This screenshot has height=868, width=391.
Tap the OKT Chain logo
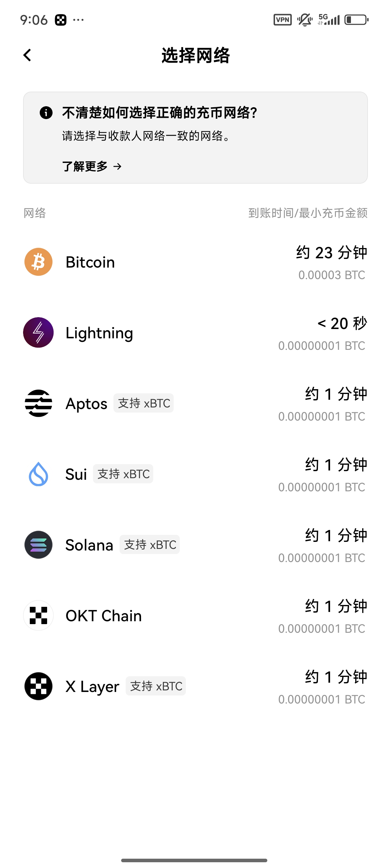click(x=38, y=615)
